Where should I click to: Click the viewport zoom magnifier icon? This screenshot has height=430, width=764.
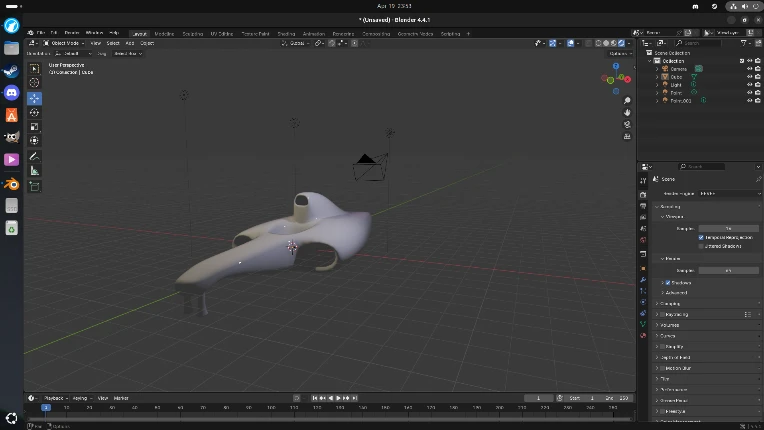(x=627, y=100)
